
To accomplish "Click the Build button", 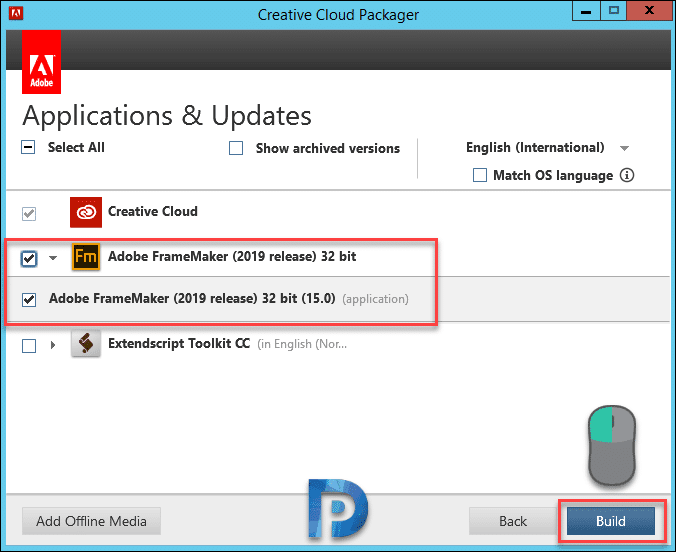I will point(610,521).
